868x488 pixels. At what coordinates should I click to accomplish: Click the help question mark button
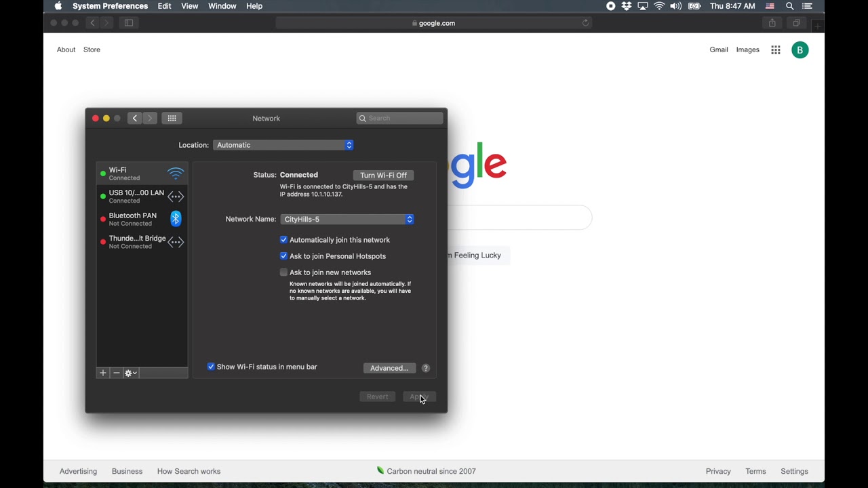click(426, 368)
